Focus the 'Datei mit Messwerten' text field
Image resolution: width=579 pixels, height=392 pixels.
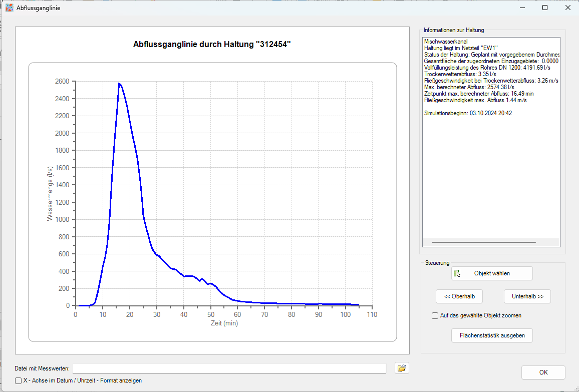click(x=229, y=368)
